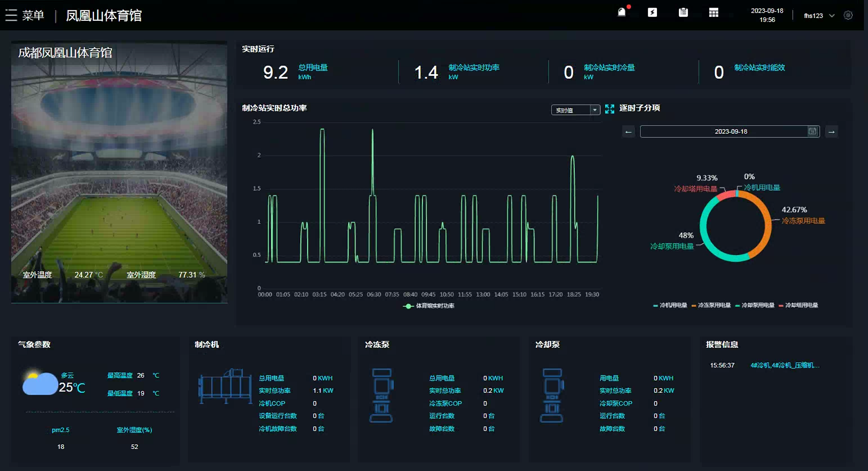Go to previous date with left arrow
Screen dimensions: 868x471
click(x=628, y=132)
